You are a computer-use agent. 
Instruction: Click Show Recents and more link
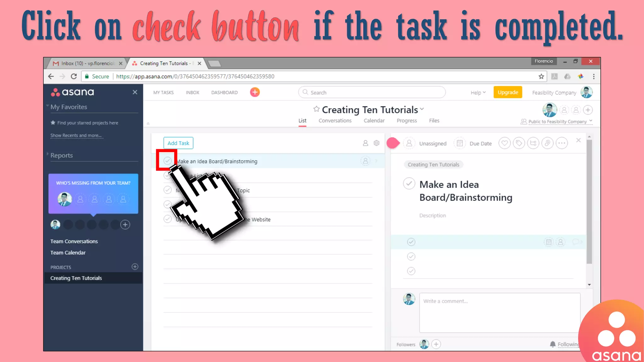pos(76,135)
